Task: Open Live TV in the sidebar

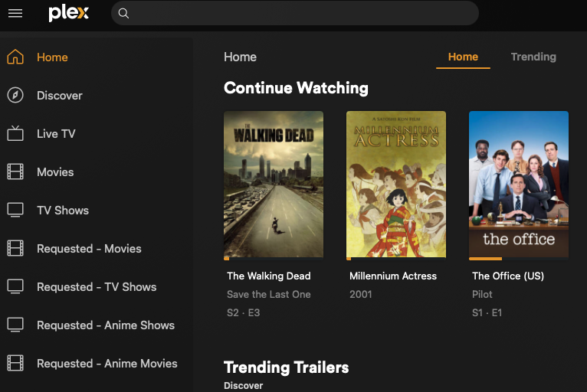Action: (56, 133)
